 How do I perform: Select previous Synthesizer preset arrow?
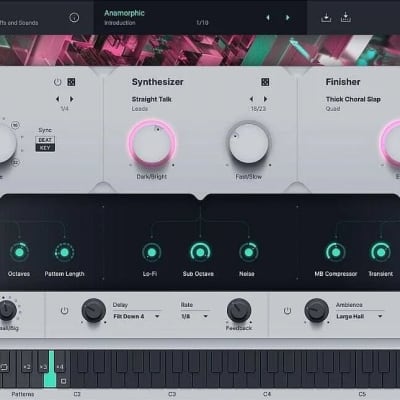(x=252, y=99)
